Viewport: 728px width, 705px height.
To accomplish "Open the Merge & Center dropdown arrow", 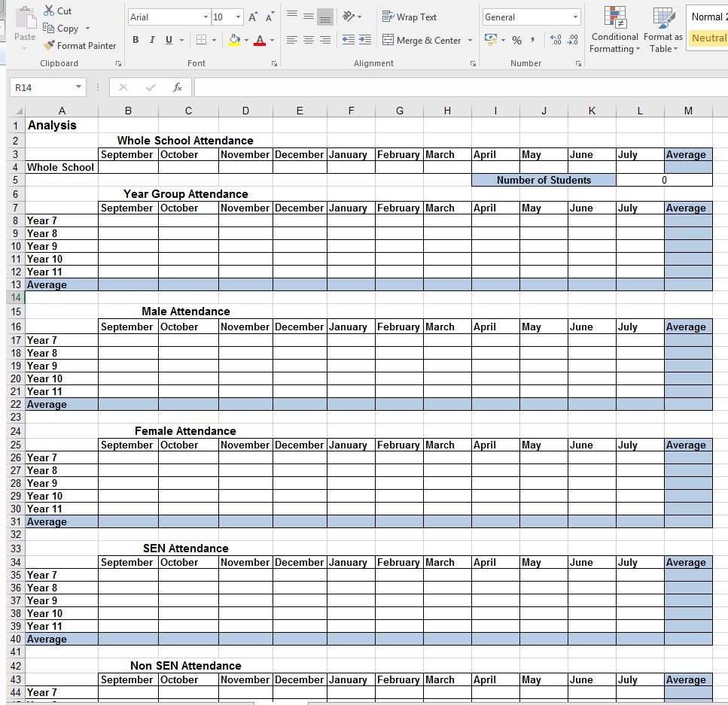I will [470, 41].
